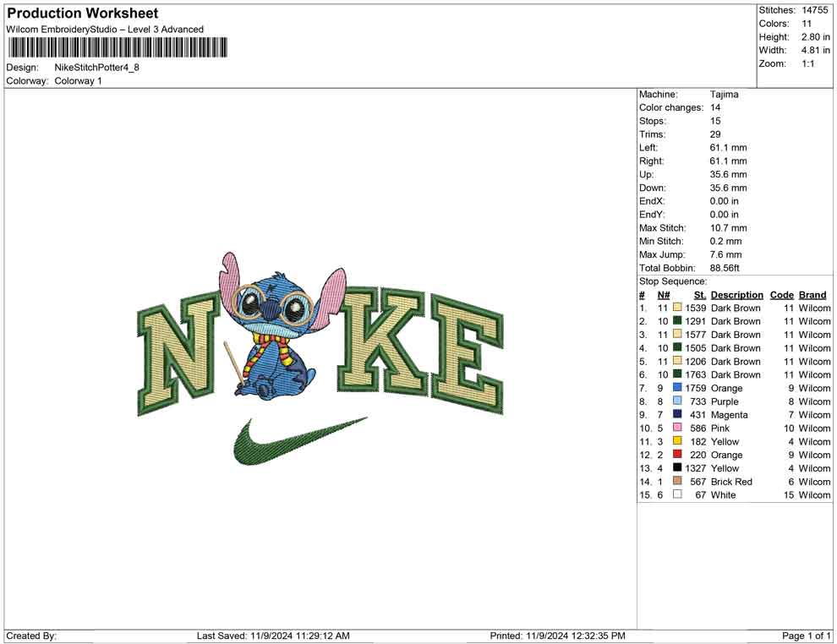
Task: Click the Created By label
Action: point(31,636)
